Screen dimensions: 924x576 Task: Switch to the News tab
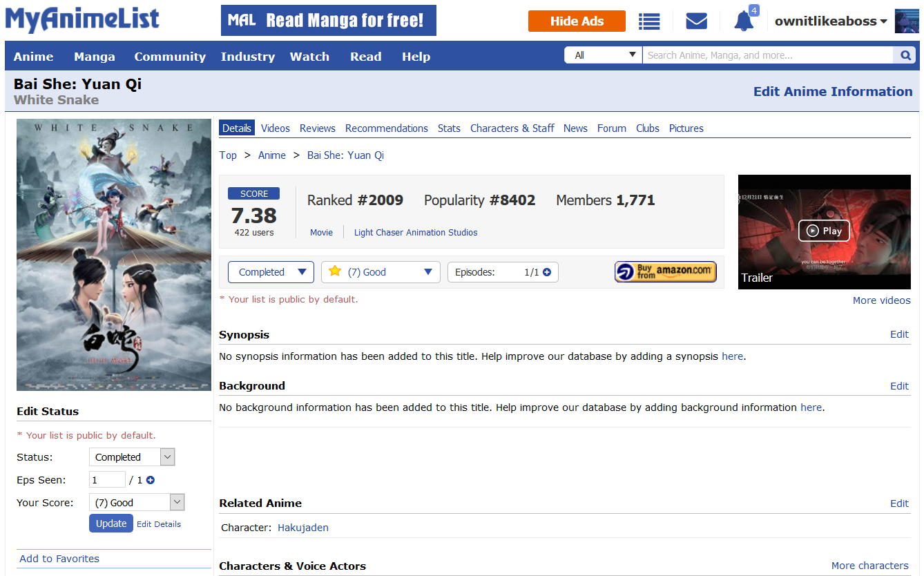click(x=575, y=128)
